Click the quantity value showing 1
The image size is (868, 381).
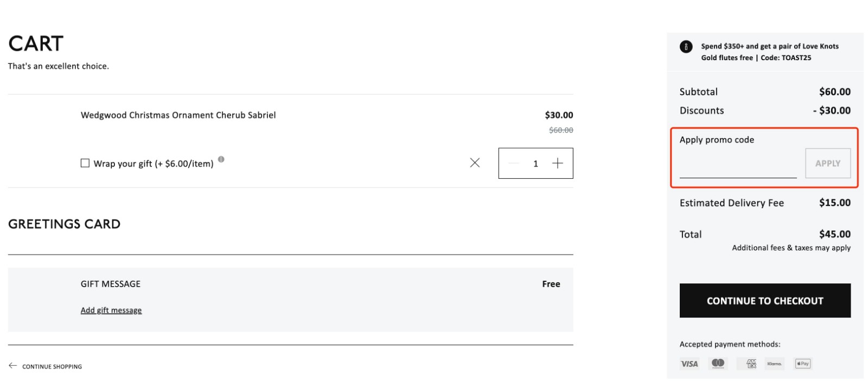coord(535,163)
